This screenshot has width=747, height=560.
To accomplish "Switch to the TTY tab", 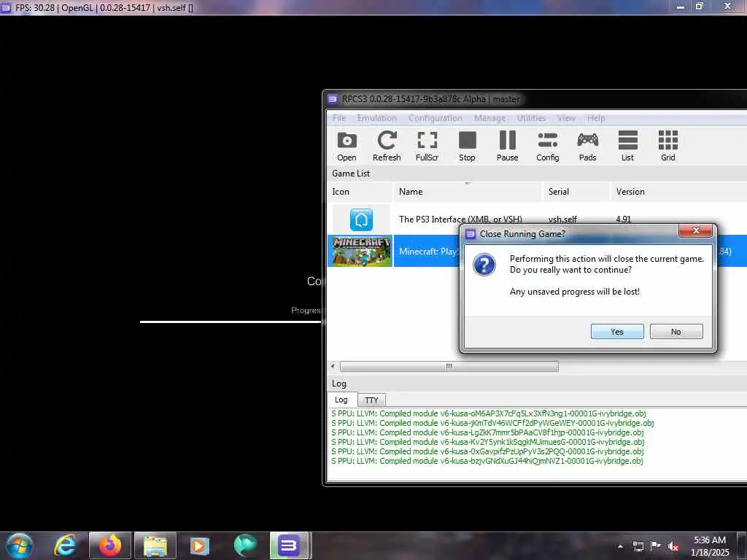I will [371, 400].
